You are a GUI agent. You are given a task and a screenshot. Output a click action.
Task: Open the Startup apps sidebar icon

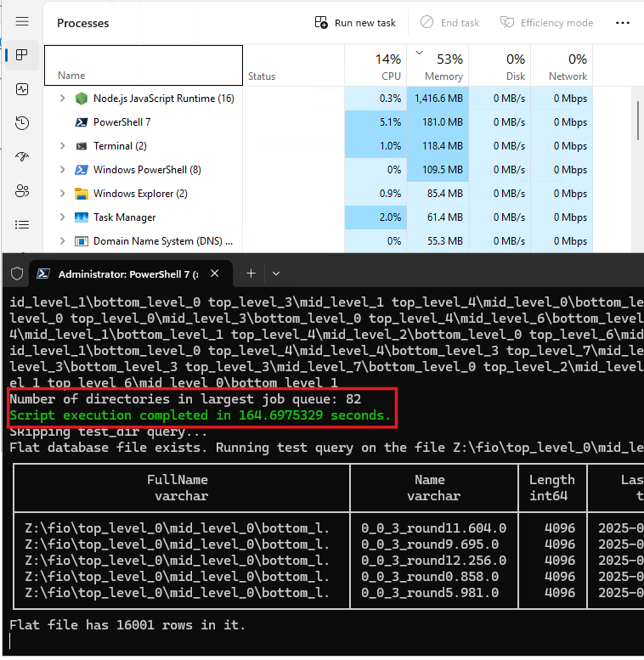[x=22, y=156]
